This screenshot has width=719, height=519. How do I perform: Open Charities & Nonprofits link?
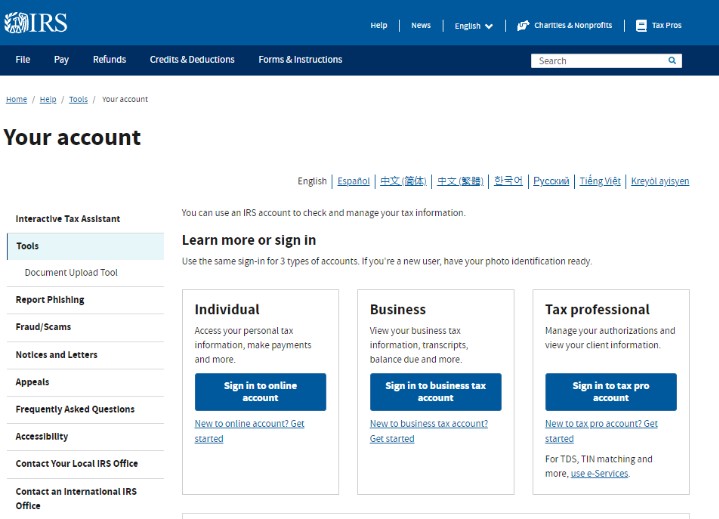point(573,25)
